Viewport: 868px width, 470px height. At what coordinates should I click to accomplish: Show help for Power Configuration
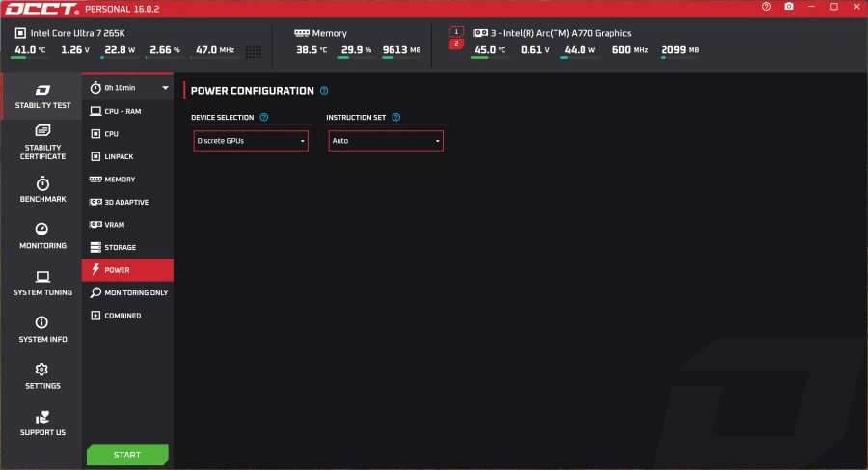[324, 91]
